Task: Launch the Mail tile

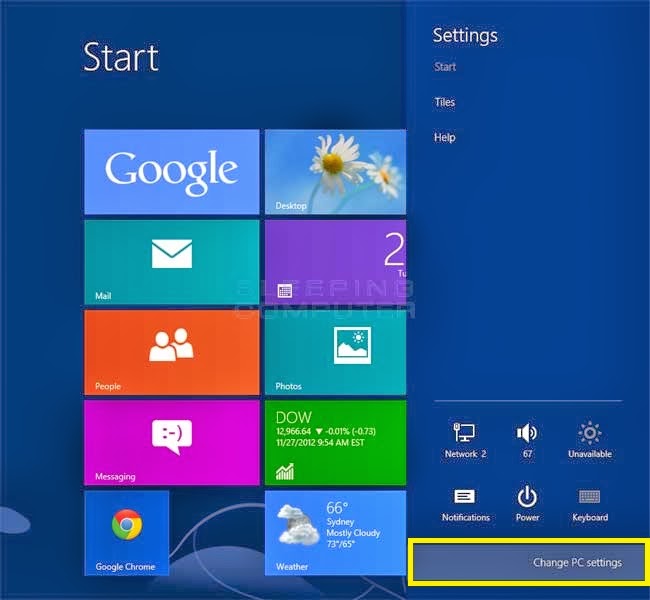Action: click(172, 262)
